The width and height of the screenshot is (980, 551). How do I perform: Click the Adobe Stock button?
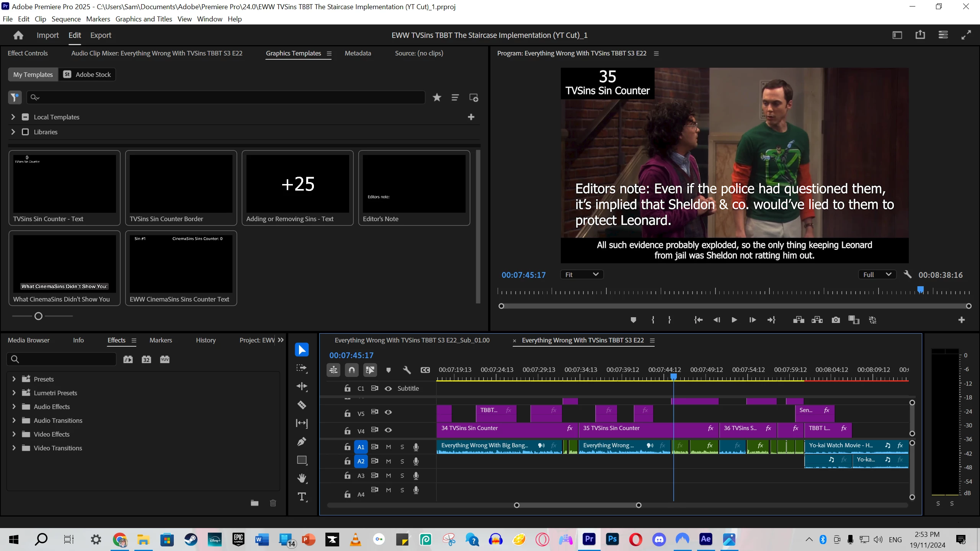[x=87, y=75]
